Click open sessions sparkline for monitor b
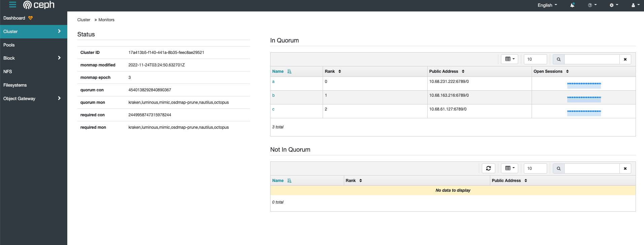 [x=584, y=99]
